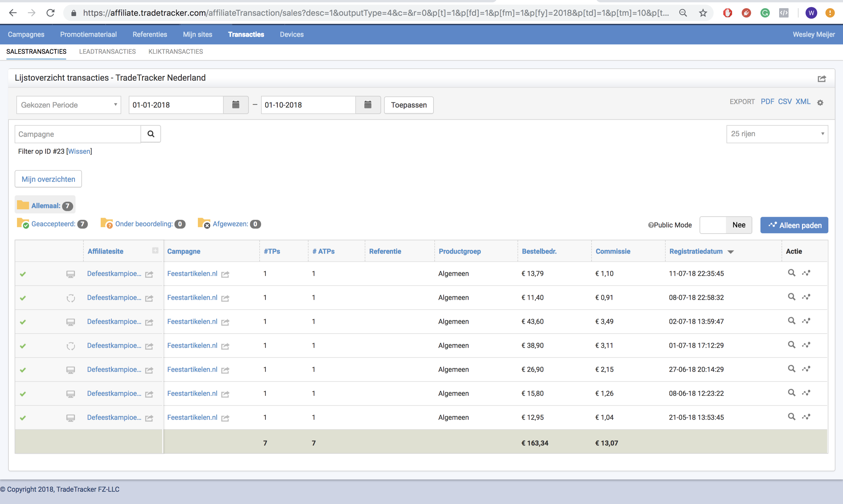Switch to the LEADTRANSACTIES tab
The height and width of the screenshot is (504, 843).
(x=107, y=51)
